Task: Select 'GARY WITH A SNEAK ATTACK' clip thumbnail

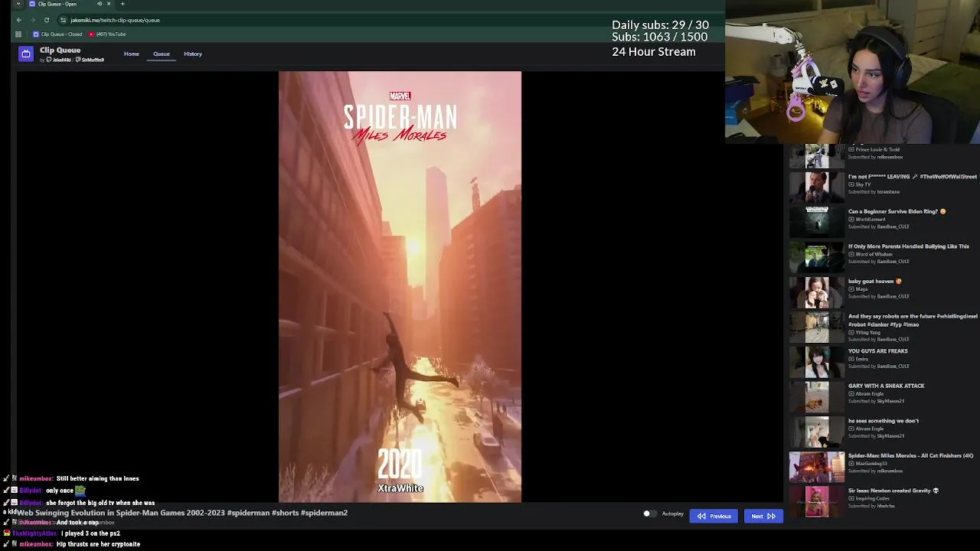Action: pos(816,396)
